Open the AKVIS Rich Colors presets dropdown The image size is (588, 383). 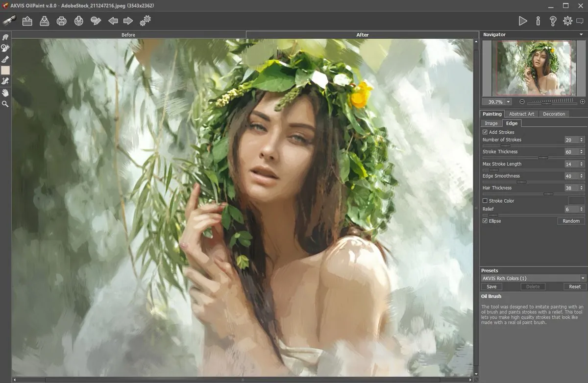coord(533,278)
